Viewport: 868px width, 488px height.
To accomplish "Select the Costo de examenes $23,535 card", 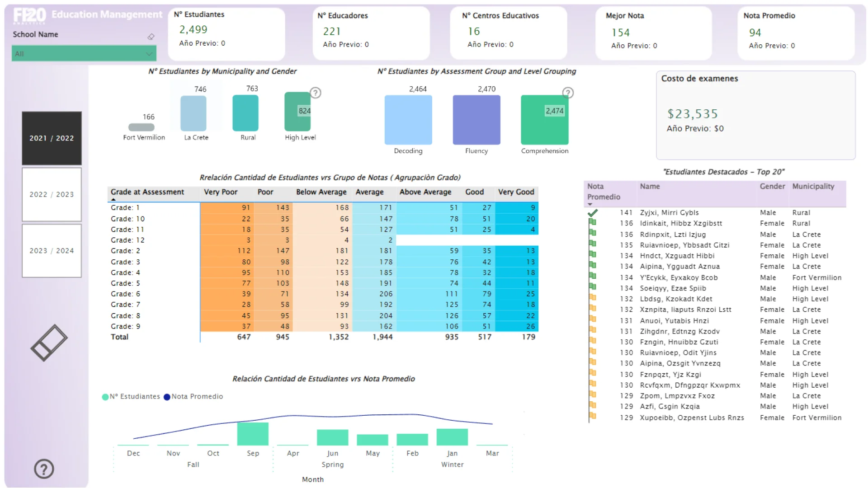I will coord(756,115).
